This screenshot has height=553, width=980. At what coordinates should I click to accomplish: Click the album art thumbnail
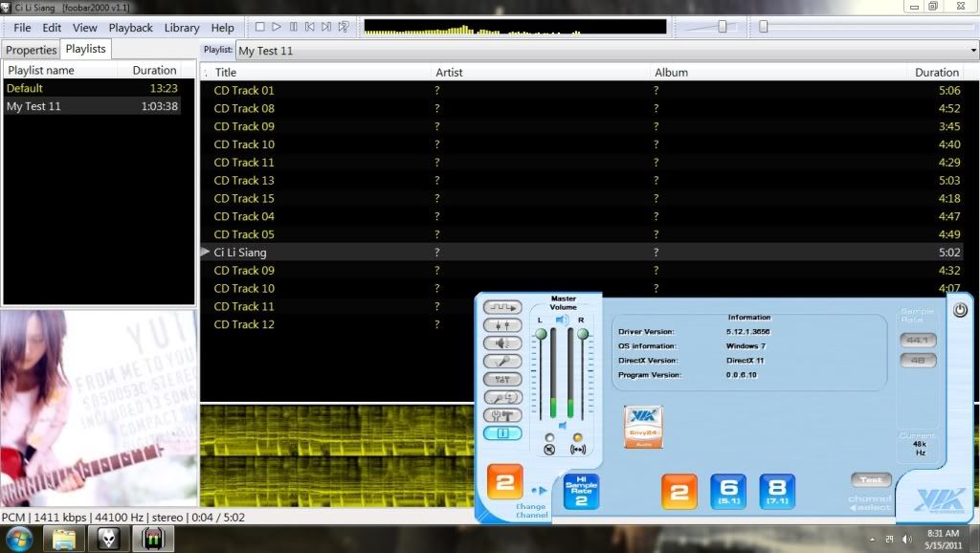(99, 409)
